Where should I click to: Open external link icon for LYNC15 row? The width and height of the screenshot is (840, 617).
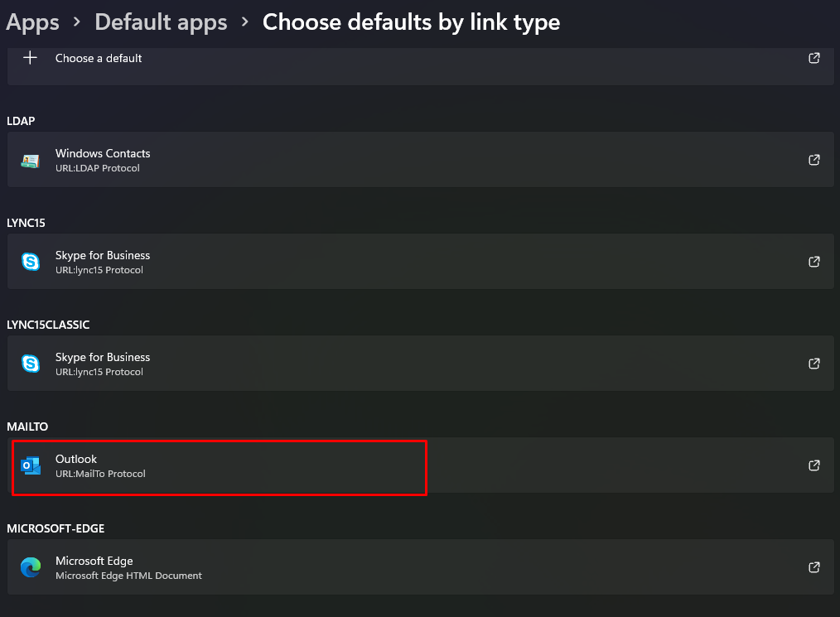pyautogui.click(x=814, y=262)
